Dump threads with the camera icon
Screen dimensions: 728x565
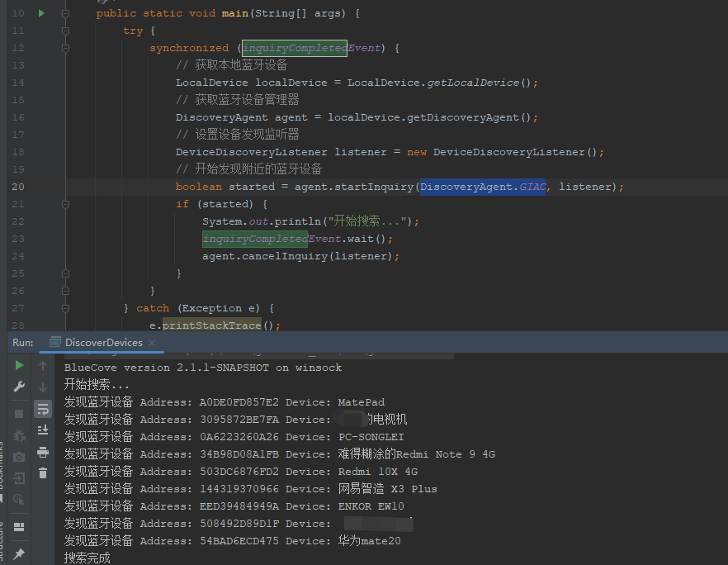(x=19, y=458)
